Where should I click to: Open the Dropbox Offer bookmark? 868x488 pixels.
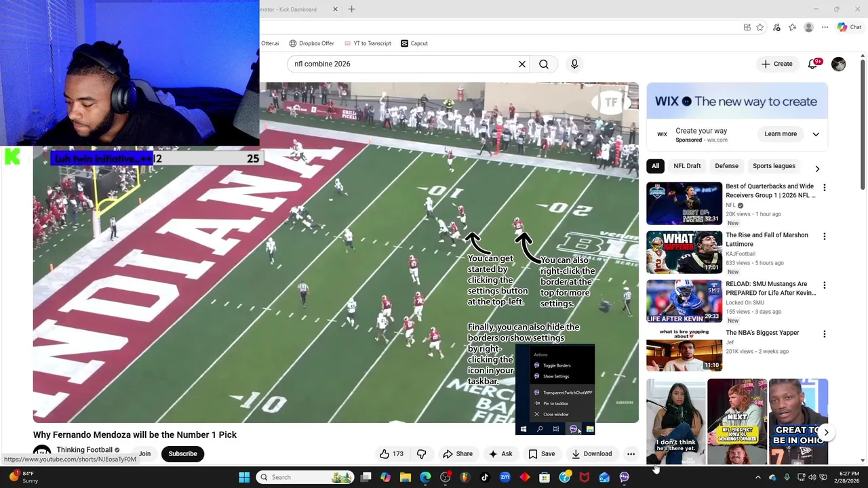coord(312,43)
